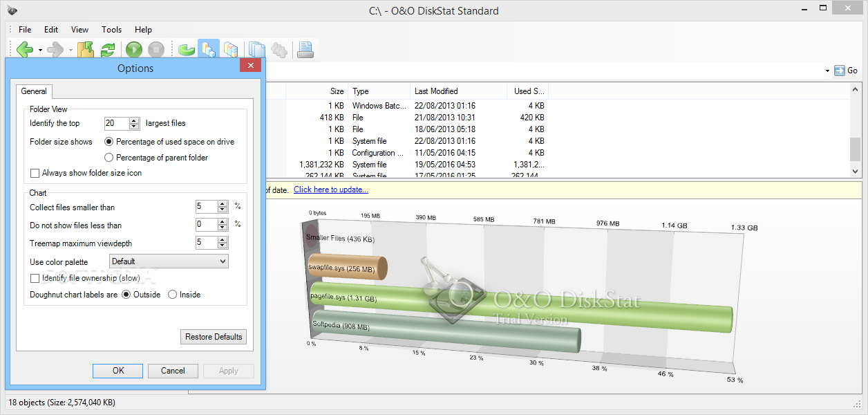
Task: Click OK in the Options dialog
Action: click(x=118, y=371)
